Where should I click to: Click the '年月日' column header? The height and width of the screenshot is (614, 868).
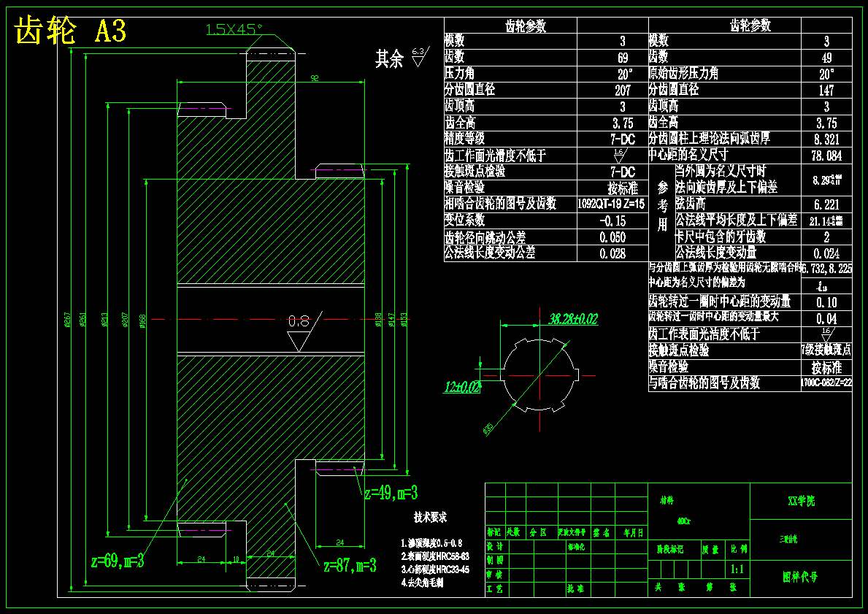[633, 533]
